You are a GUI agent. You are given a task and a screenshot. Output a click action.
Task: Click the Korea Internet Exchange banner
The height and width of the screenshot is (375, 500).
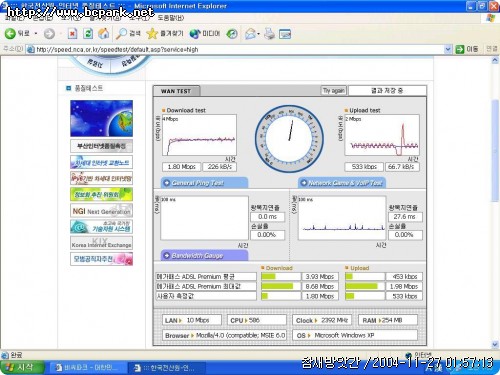101,242
